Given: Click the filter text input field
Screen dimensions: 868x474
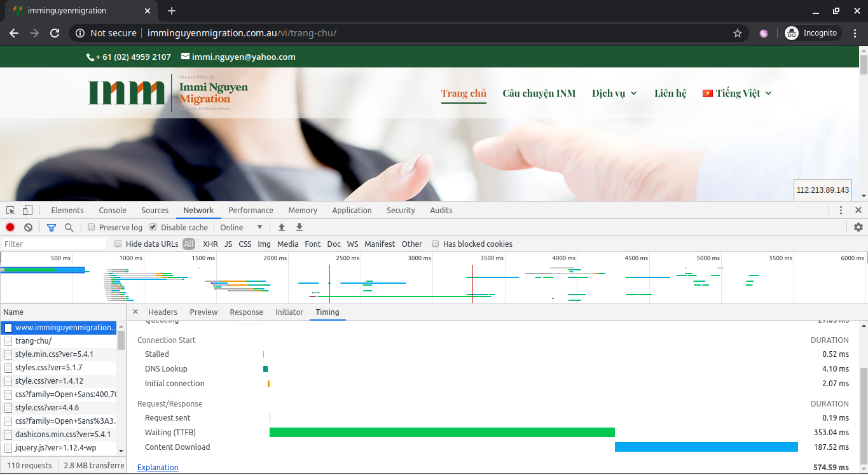Looking at the screenshot, I should 53,244.
